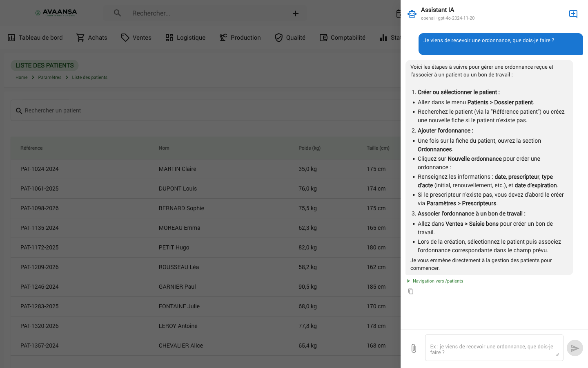
Task: Focus the chat message input field
Action: (x=494, y=348)
